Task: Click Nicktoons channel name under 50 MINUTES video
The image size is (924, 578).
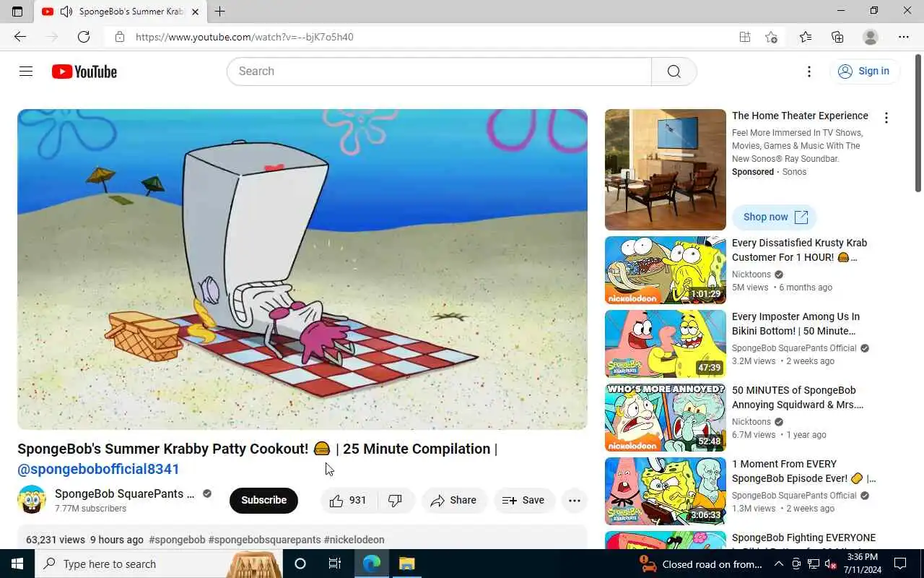Action: tap(751, 422)
